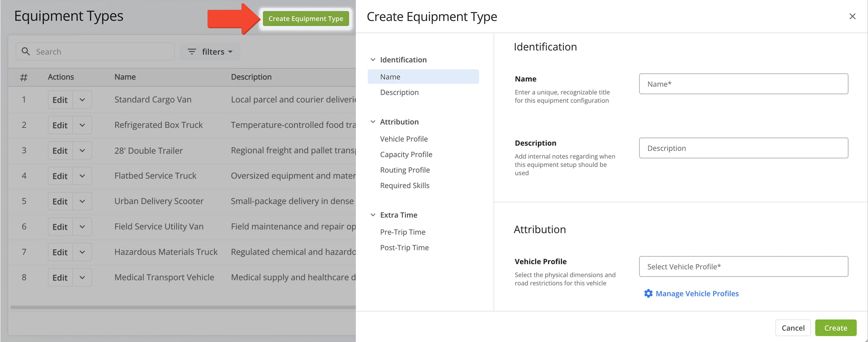Jump to Pre-Trip Time section
The height and width of the screenshot is (342, 868).
coord(402,232)
